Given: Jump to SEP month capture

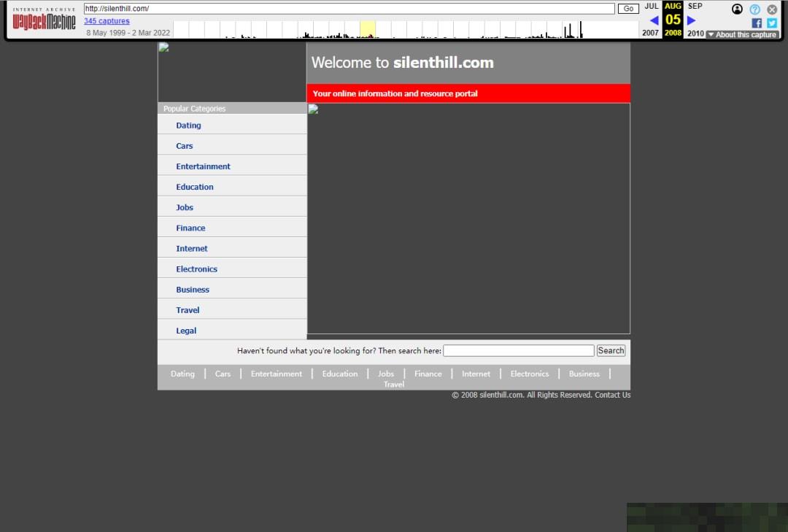Looking at the screenshot, I should pos(695,6).
